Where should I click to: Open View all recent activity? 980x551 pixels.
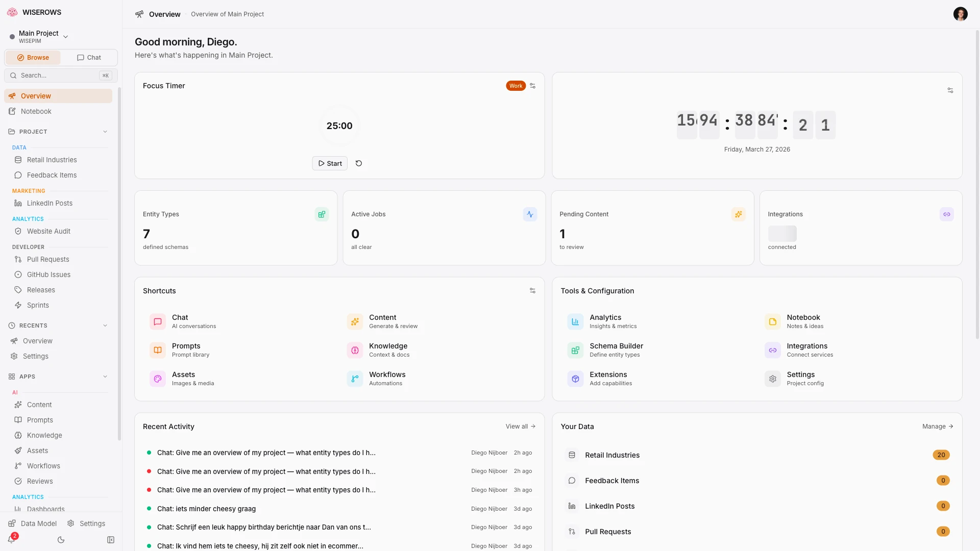click(x=520, y=427)
